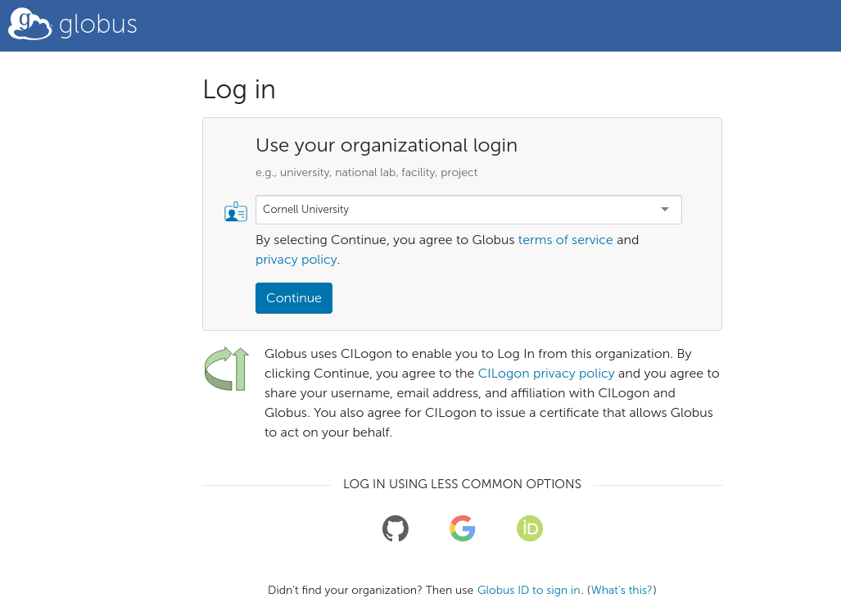Screen dimensions: 841x616
Task: Click inside the organization name field
Action: pyautogui.click(x=409, y=209)
